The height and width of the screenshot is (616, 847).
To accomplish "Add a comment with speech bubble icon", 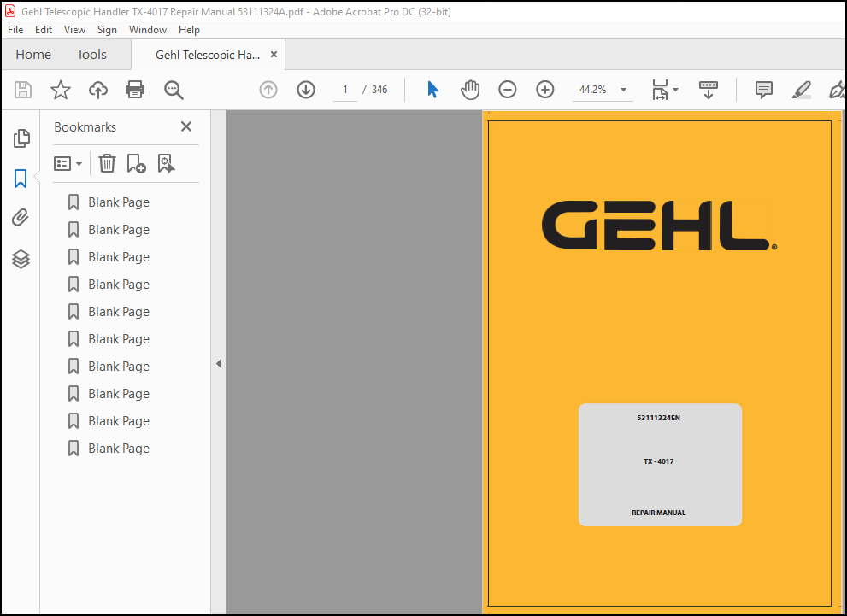I will tap(764, 90).
